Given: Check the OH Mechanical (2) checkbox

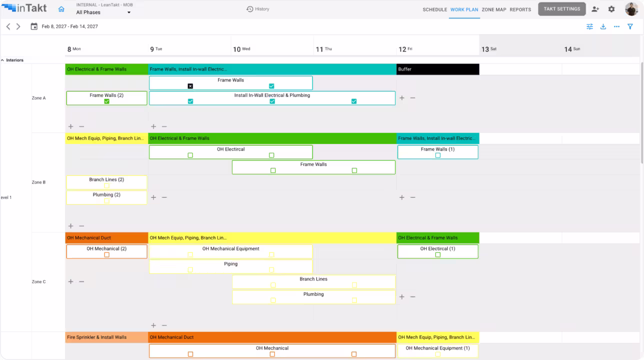Looking at the screenshot, I should pos(106,255).
